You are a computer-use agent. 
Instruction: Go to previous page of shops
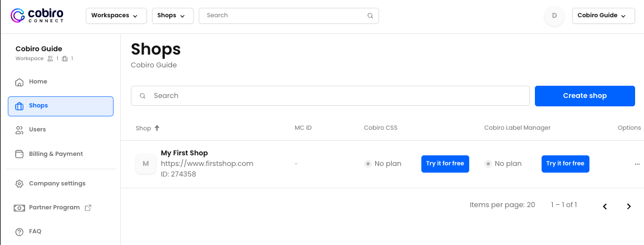pos(604,207)
